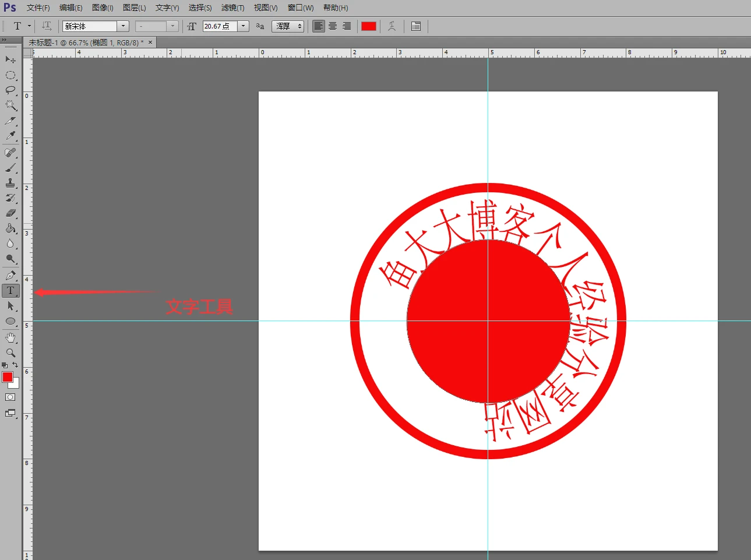This screenshot has width=751, height=560.
Task: Open the font family dropdown 新宋体
Action: tap(123, 26)
